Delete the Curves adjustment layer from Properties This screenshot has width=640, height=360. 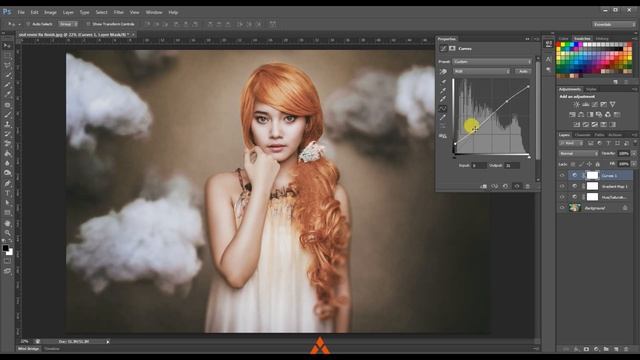pyautogui.click(x=527, y=186)
